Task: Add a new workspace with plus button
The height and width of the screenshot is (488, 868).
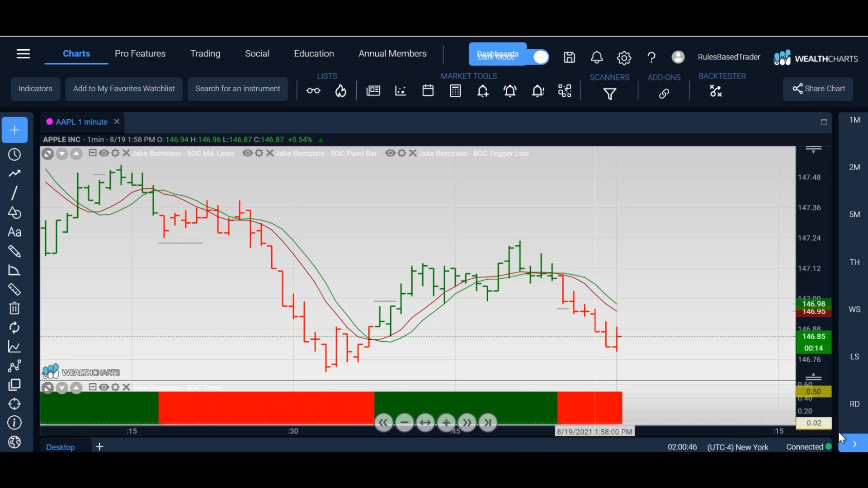Action: tap(99, 447)
